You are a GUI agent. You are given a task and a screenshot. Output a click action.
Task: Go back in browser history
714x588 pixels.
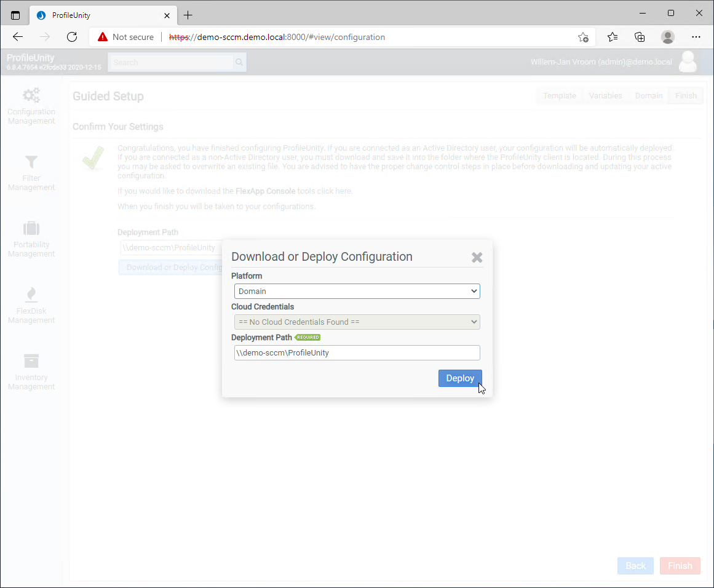click(18, 37)
